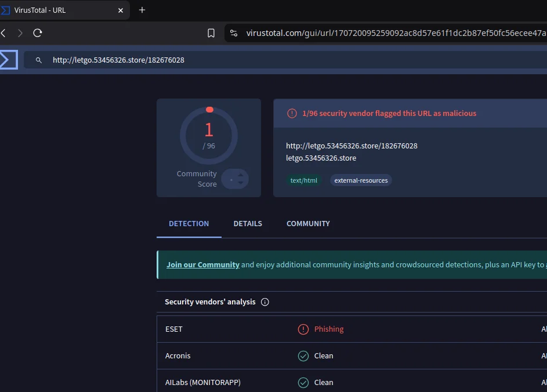Upvote the community score

click(x=241, y=175)
